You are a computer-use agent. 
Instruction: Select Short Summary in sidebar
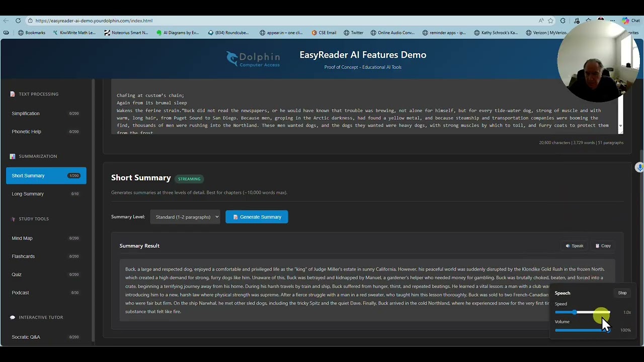tap(46, 175)
